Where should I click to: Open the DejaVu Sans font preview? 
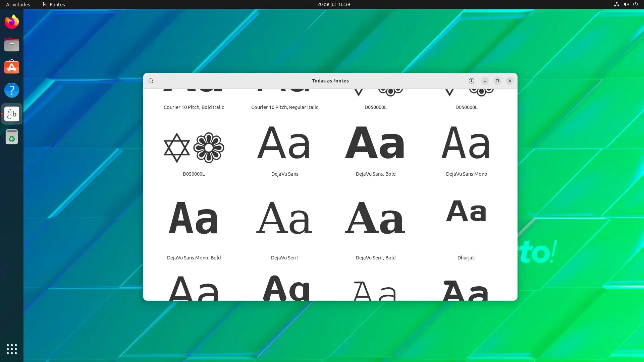(x=284, y=142)
